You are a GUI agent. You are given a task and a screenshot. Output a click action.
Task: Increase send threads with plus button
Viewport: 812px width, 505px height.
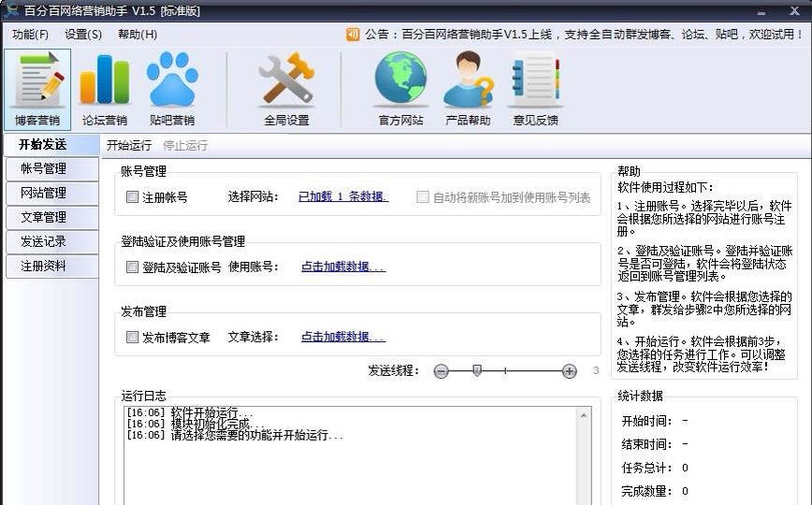(569, 371)
